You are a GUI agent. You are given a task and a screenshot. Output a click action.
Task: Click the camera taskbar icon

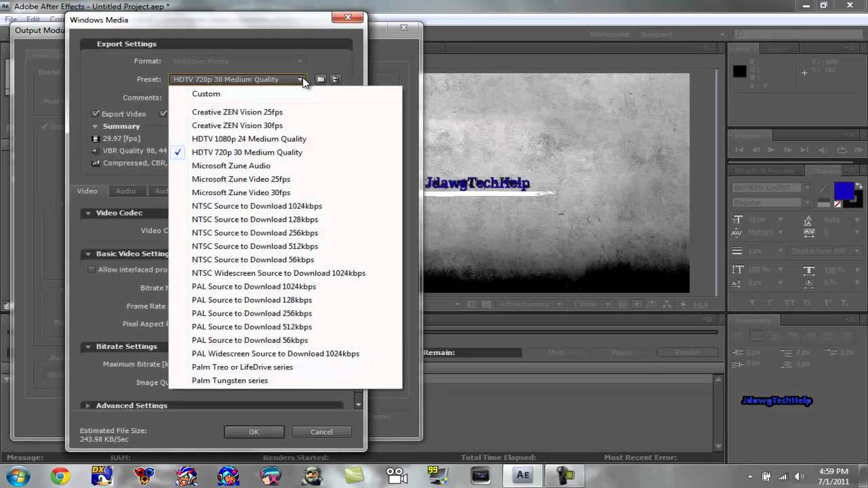396,476
